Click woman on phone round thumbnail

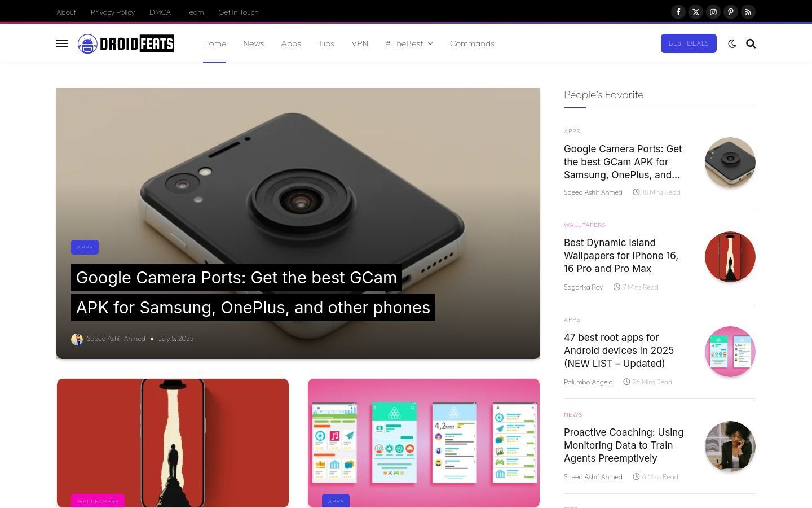730,446
